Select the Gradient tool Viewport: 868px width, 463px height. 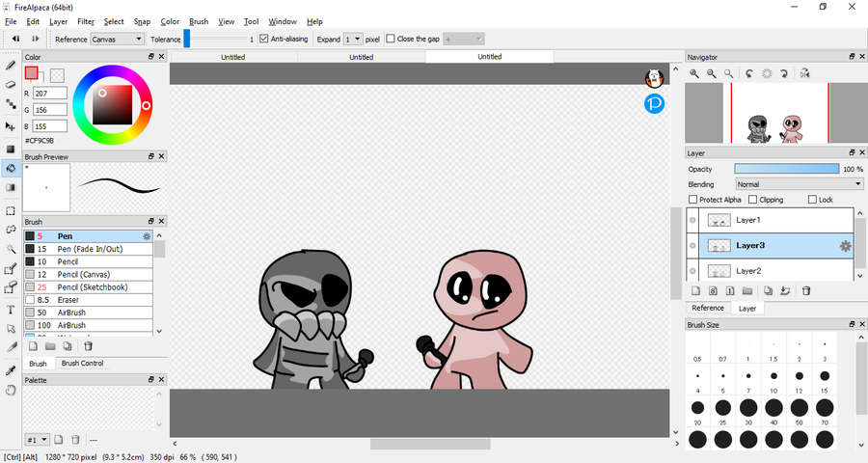point(11,187)
